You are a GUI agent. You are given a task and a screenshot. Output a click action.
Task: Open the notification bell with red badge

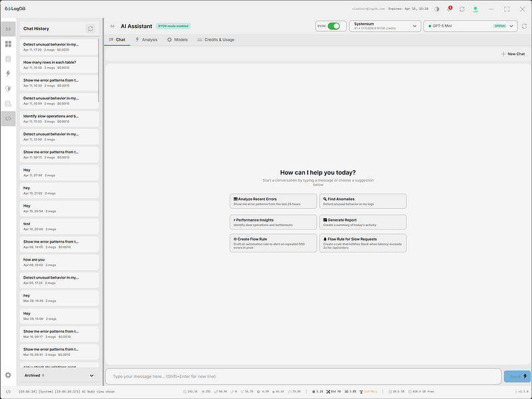pos(449,9)
